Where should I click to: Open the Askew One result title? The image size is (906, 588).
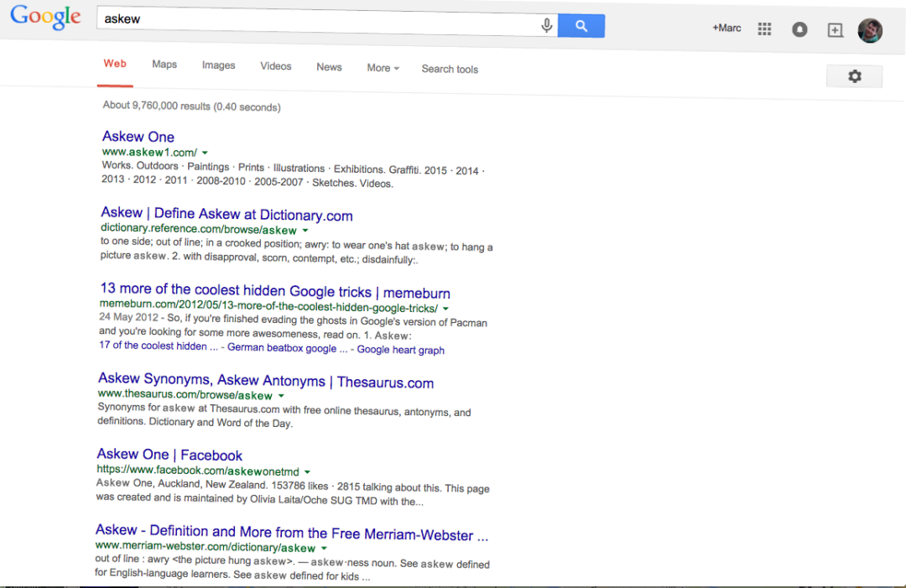[138, 137]
